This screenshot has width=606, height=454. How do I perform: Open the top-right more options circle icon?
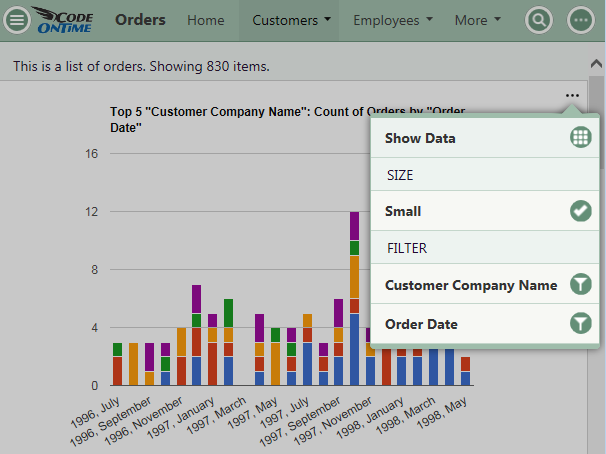click(580, 20)
